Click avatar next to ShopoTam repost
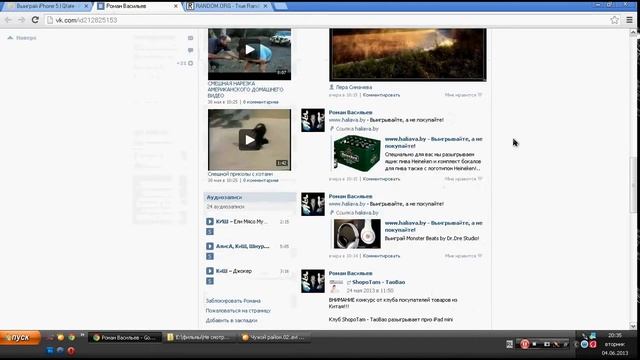The image size is (640, 360). point(313,281)
